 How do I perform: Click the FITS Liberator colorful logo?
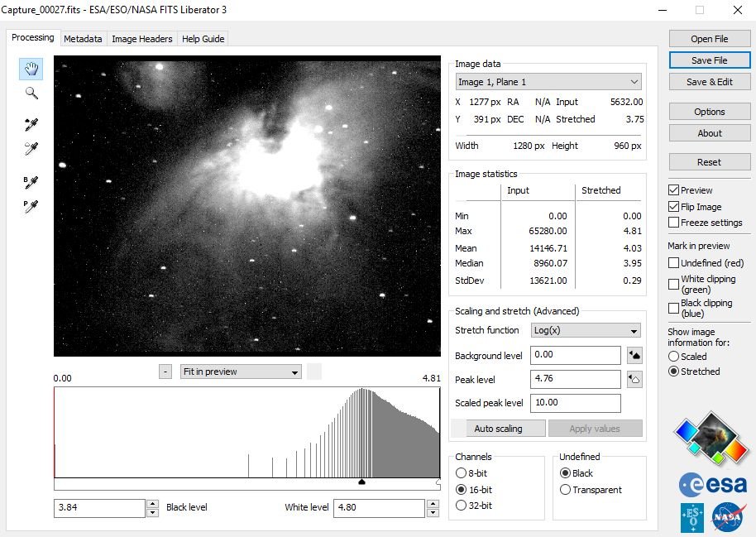(711, 438)
